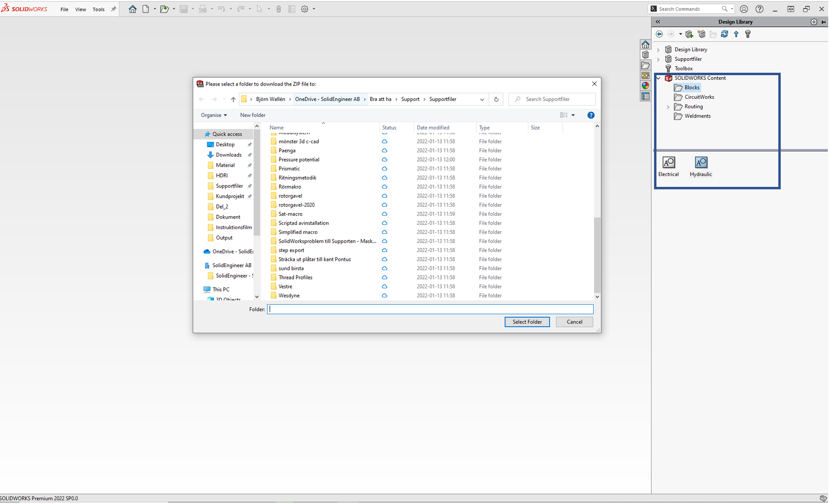Refresh the Design Library panel
This screenshot has height=504, width=829.
(724, 34)
